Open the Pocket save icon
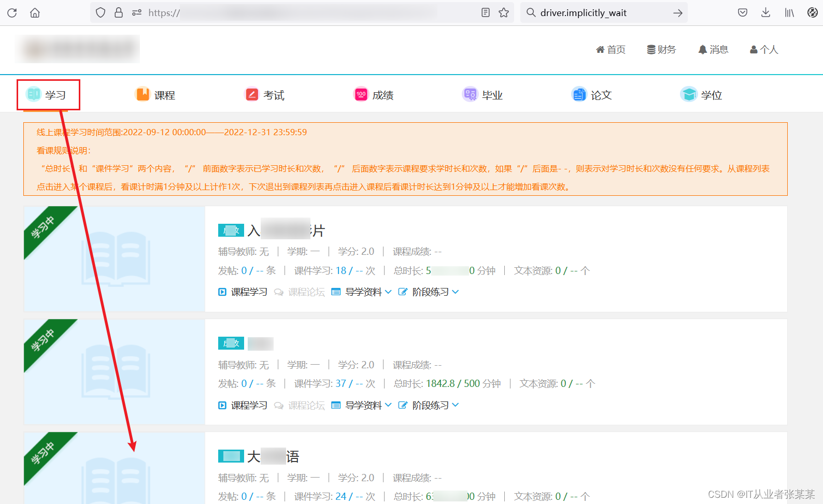823x504 pixels. click(743, 13)
